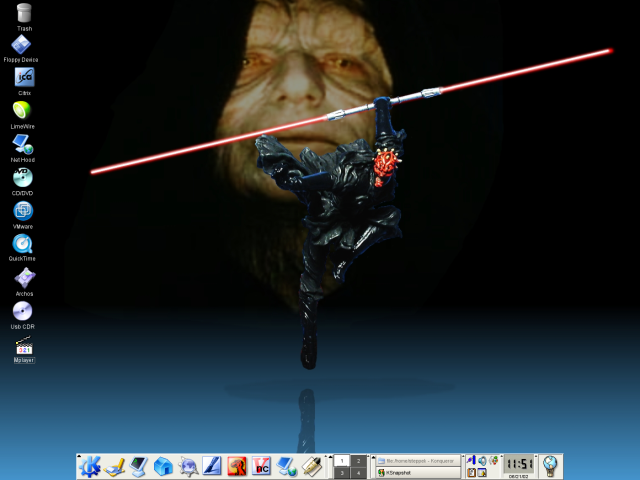Launch the fountain pen writing panel icon
Screen dimensions: 640x480
311,466
